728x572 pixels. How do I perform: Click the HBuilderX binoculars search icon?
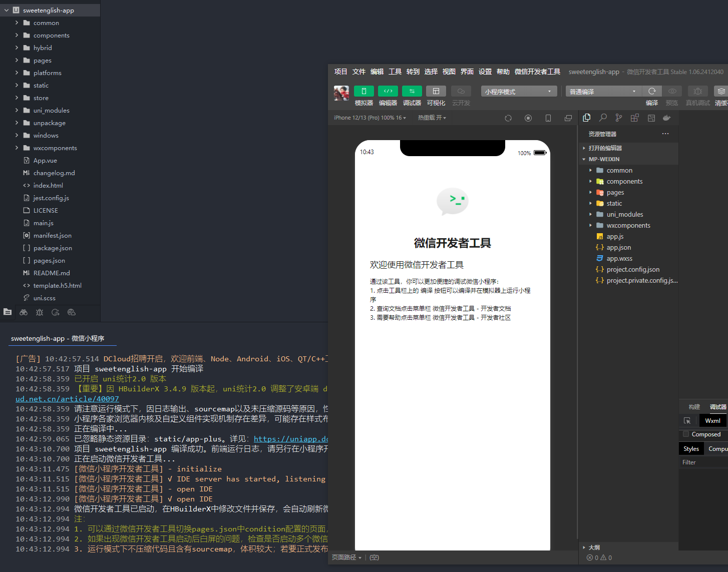click(x=24, y=312)
